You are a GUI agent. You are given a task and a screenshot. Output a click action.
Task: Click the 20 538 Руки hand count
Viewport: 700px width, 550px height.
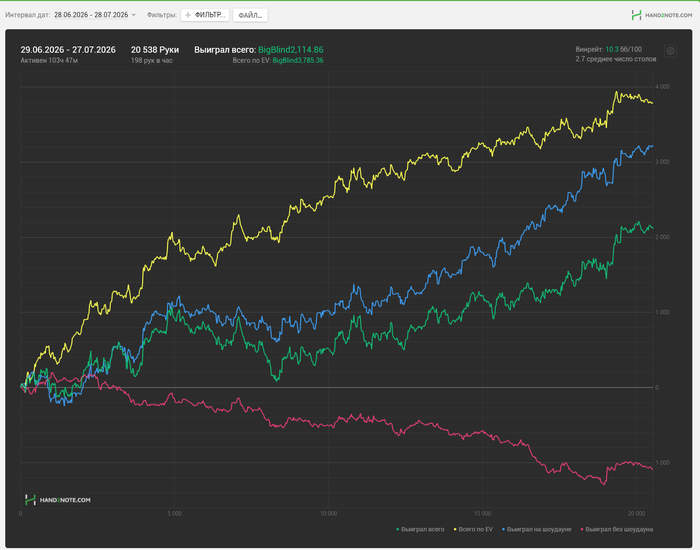(x=155, y=50)
